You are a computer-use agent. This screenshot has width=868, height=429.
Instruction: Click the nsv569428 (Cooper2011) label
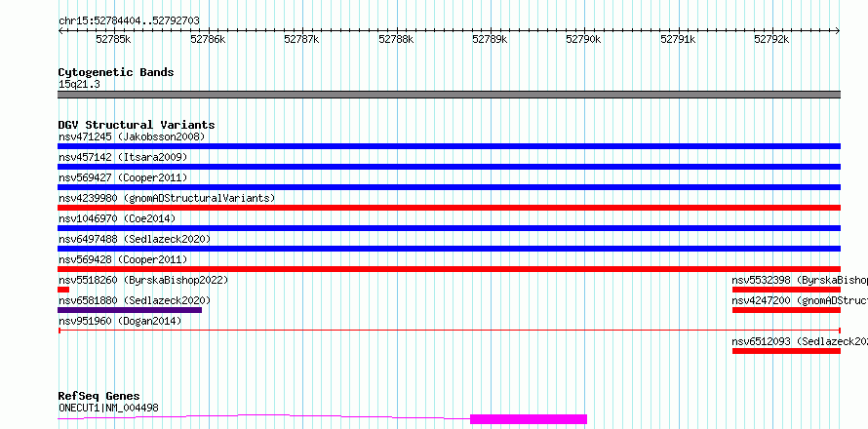123,259
